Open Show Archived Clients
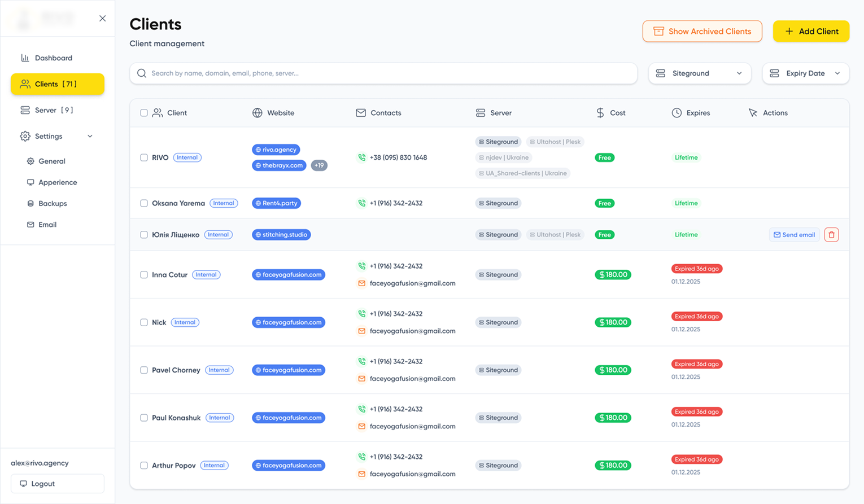 [x=702, y=31]
